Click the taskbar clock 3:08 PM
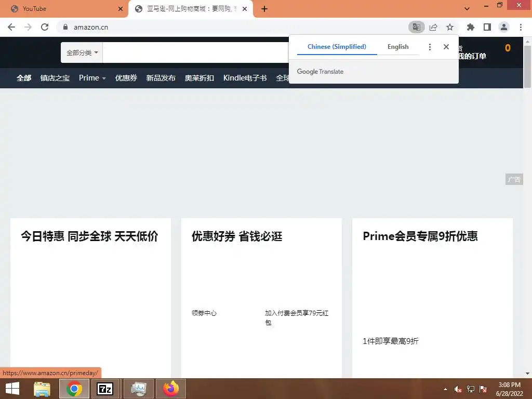 click(509, 389)
